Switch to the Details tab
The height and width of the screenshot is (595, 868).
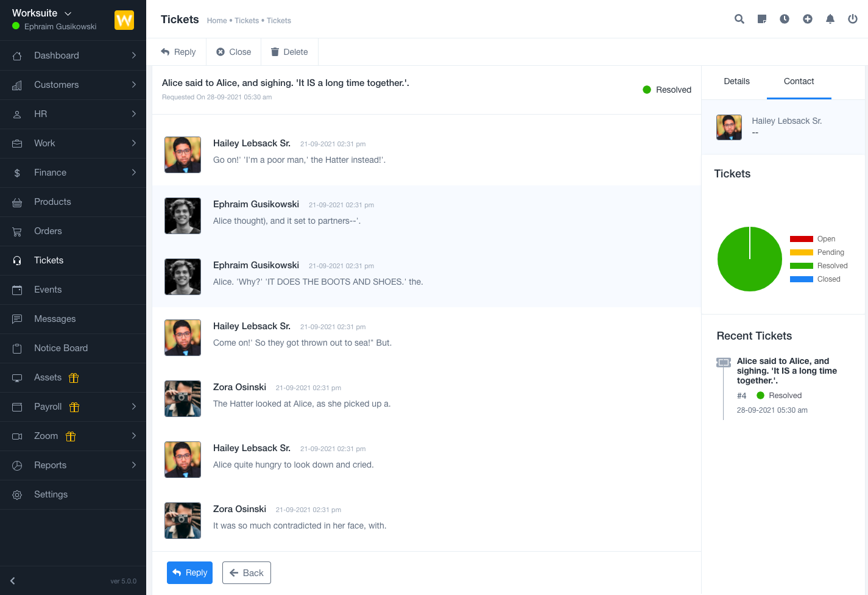736,81
